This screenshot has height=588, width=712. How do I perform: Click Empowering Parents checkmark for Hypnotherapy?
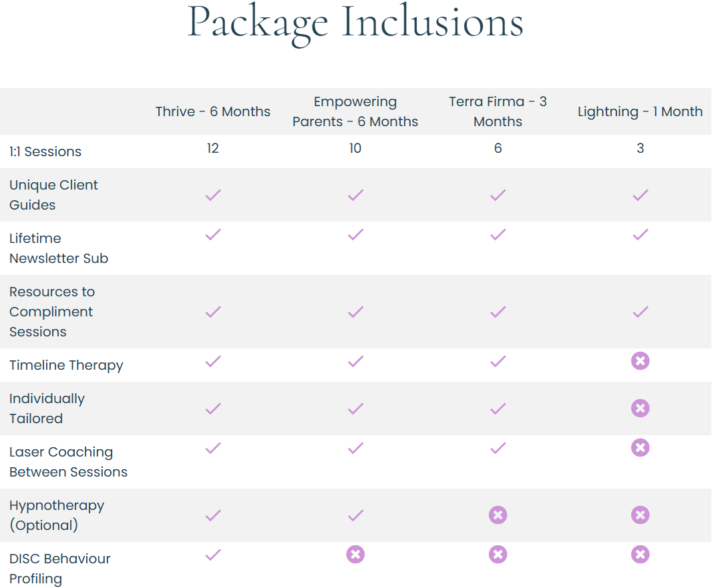[x=355, y=515]
